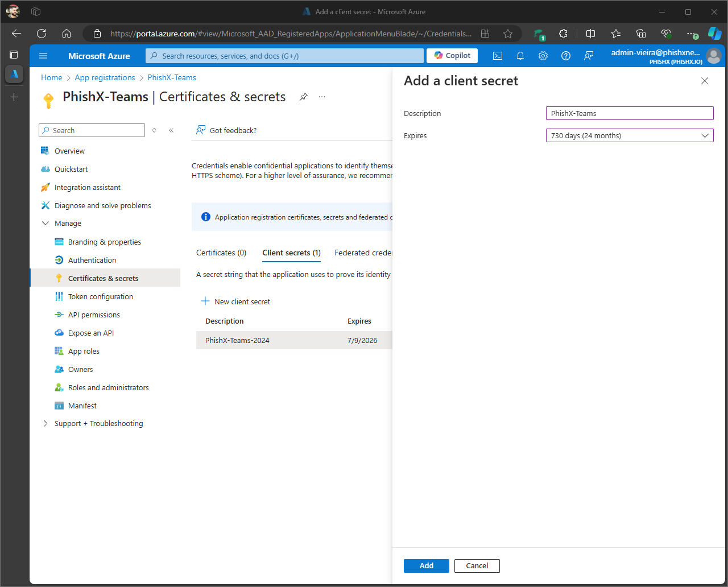The height and width of the screenshot is (587, 728).
Task: Expand Support + Troubleshooting section
Action: [45, 424]
